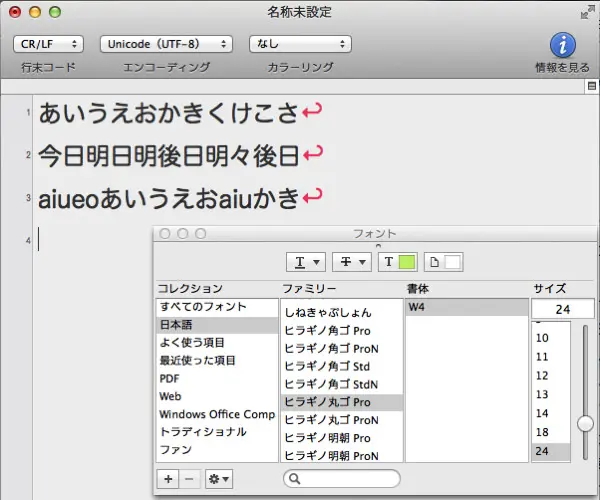600x500 pixels.
Task: Click line 1 text あいうえおかきくけこさ
Action: tap(168, 113)
